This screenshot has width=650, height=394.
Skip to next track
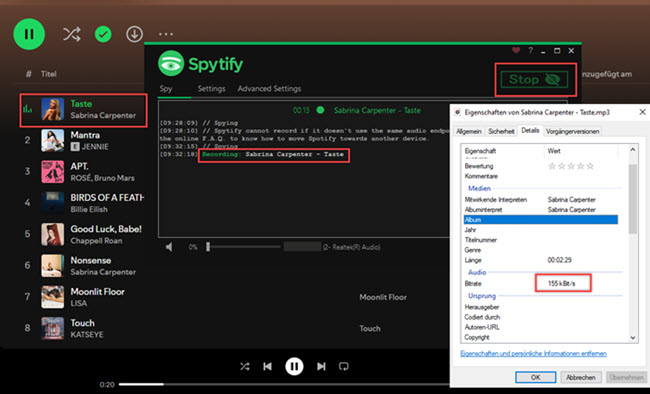coord(321,367)
